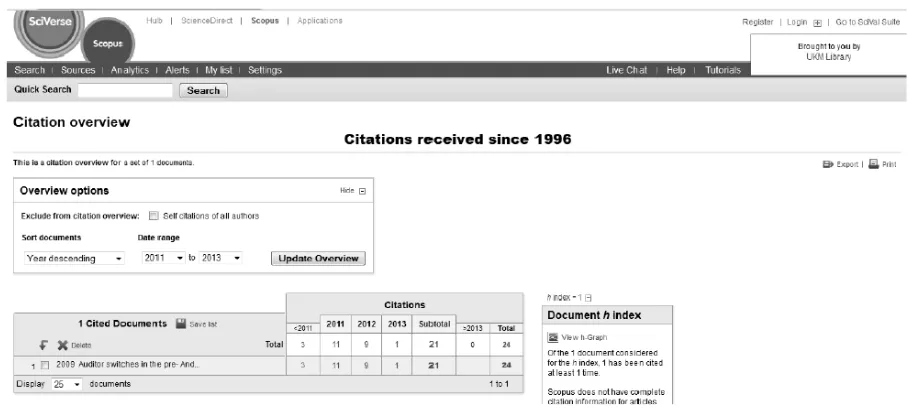This screenshot has height=408, width=910.
Task: Click the View h-Graph link
Action: [584, 337]
